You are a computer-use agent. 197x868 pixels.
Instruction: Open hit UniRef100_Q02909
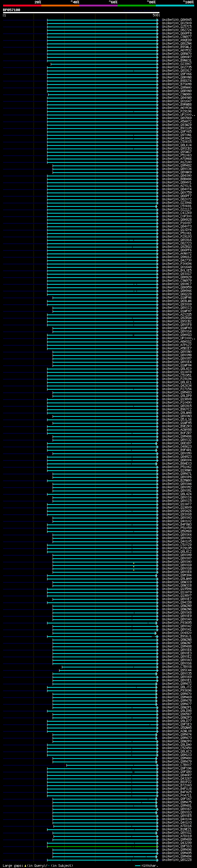177,23
